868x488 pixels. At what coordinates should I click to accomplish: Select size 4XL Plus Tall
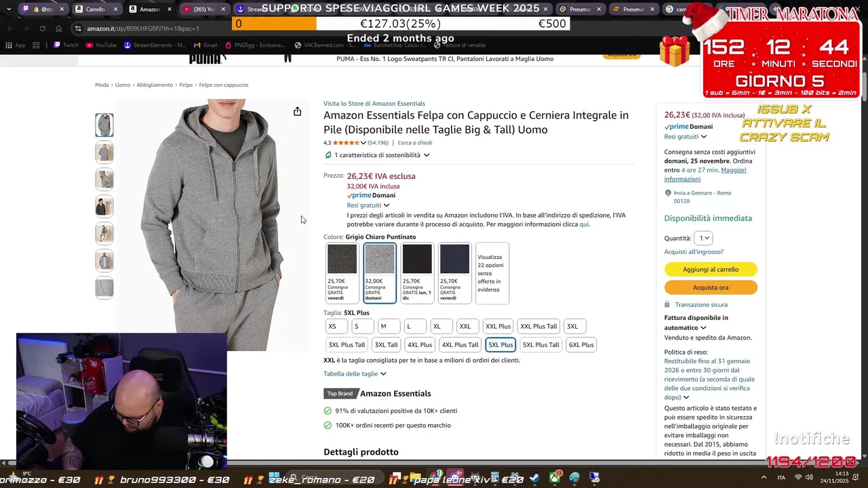tap(460, 345)
